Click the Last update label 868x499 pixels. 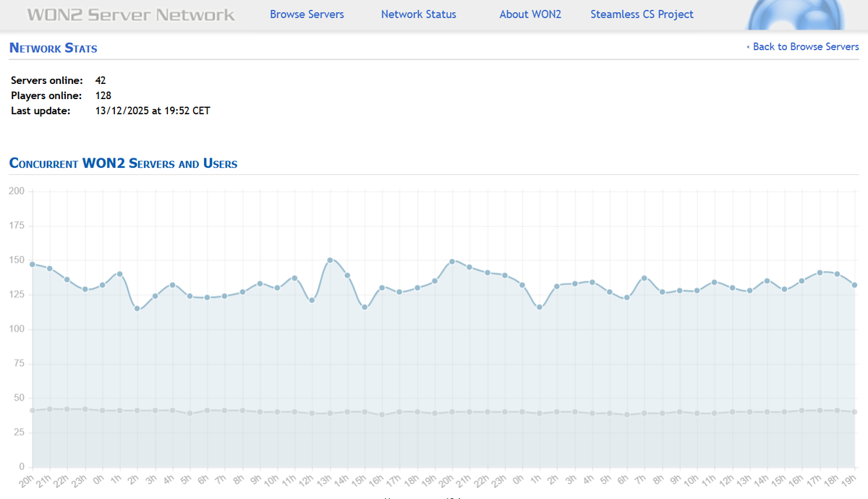coord(41,111)
